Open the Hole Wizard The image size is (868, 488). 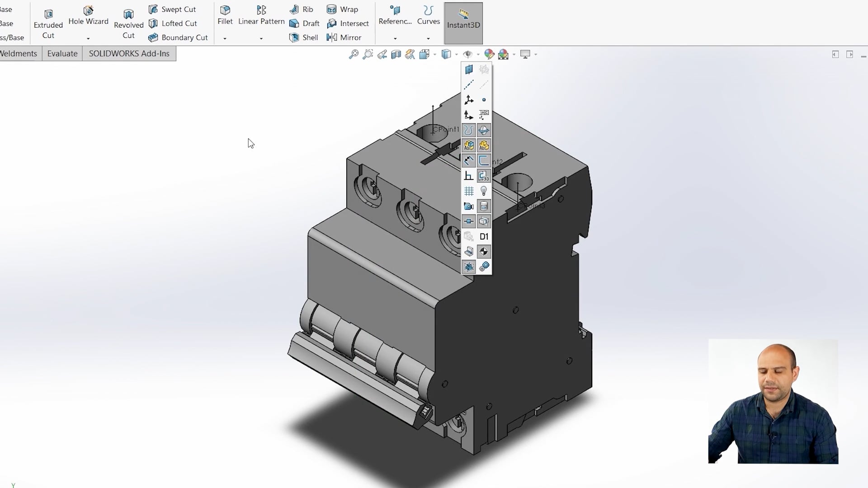(x=88, y=16)
